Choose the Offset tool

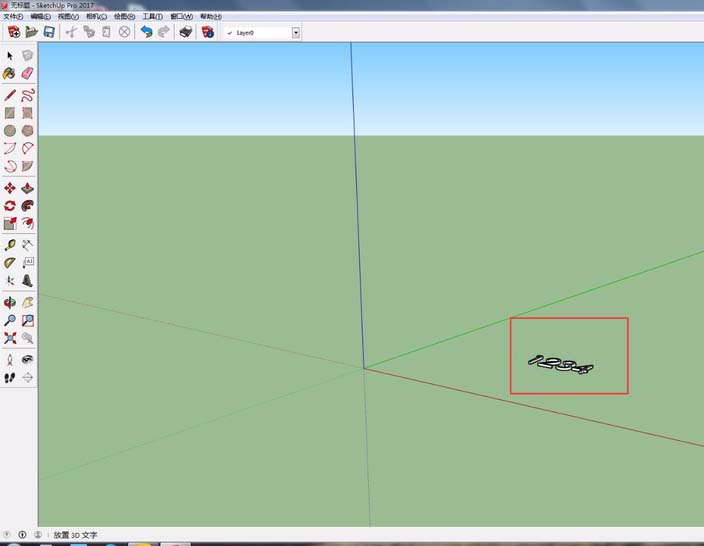[x=27, y=223]
